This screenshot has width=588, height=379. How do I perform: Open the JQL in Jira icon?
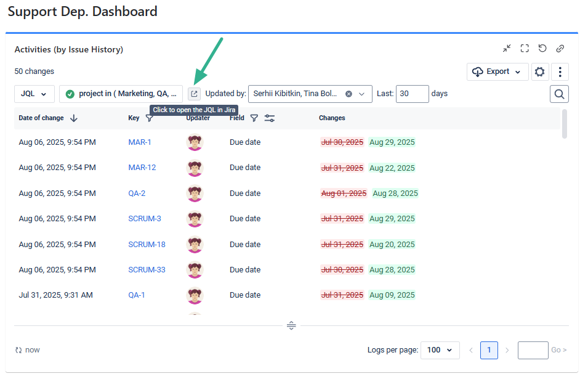pyautogui.click(x=194, y=94)
